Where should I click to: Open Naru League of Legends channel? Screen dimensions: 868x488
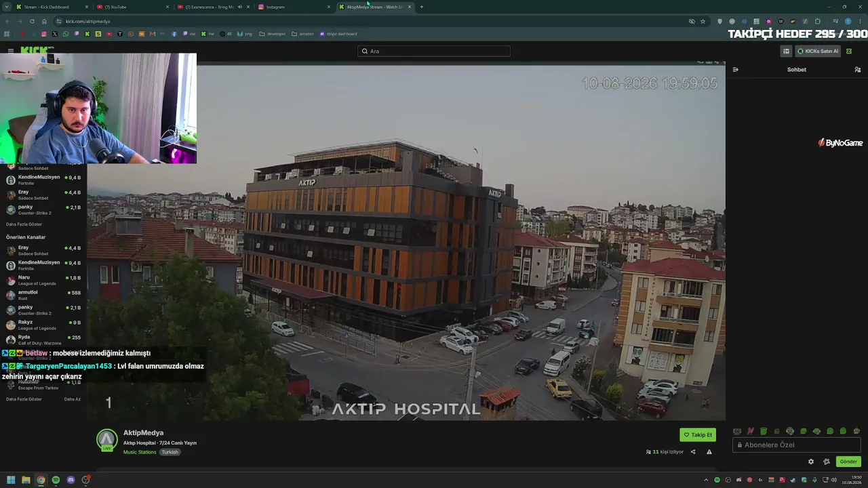(43, 280)
